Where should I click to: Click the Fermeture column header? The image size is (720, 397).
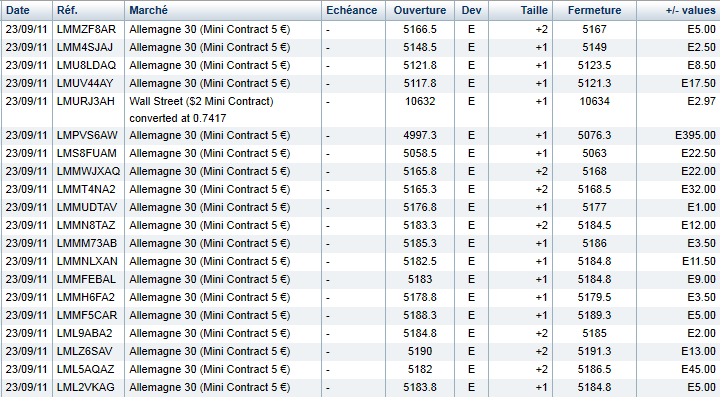pyautogui.click(x=594, y=11)
